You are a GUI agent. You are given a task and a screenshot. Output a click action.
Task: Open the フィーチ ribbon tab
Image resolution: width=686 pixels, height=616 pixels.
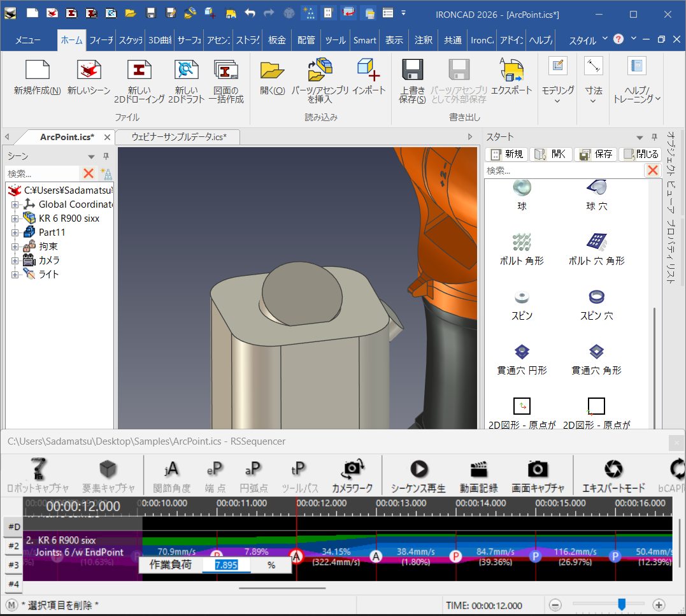pos(101,40)
